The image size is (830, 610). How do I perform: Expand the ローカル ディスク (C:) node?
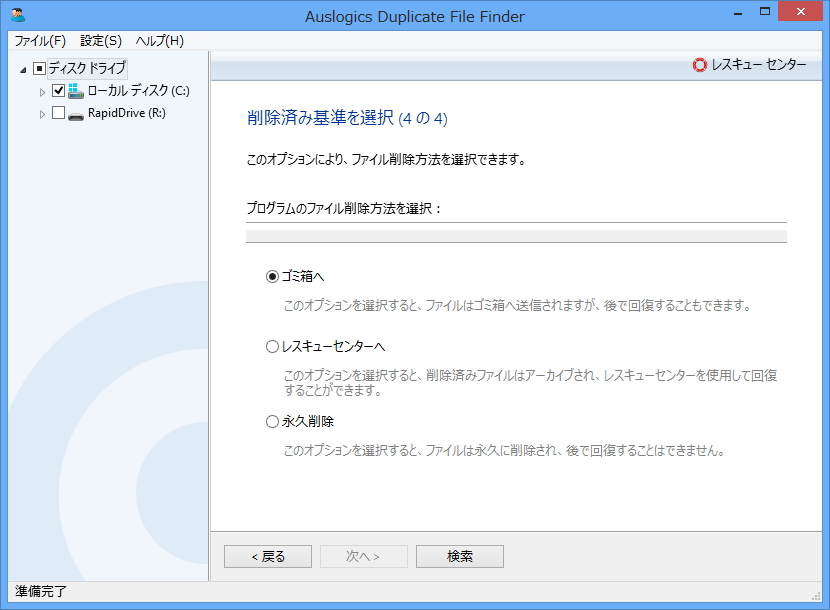click(x=42, y=92)
